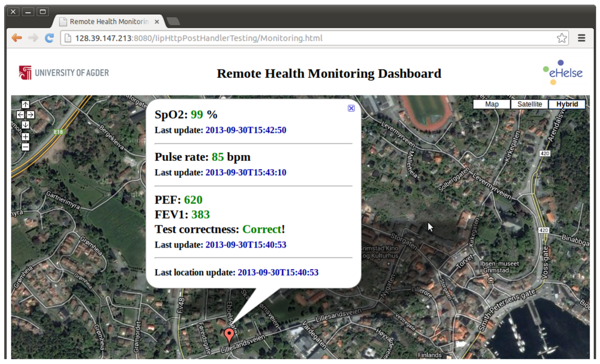Bookmark this page with star icon
Viewport: 600px width, 364px height.
(561, 38)
